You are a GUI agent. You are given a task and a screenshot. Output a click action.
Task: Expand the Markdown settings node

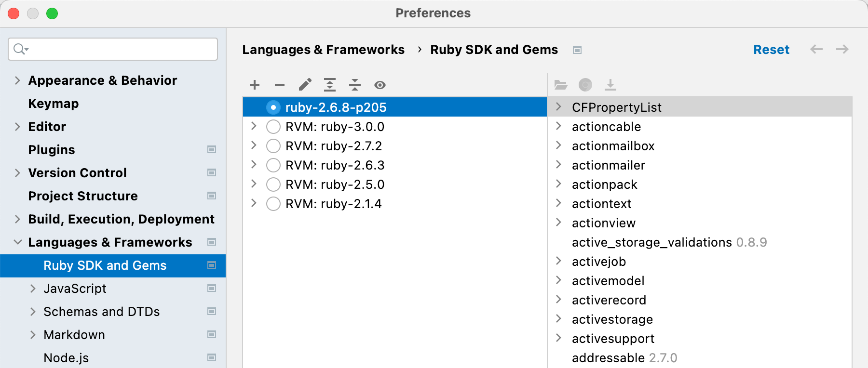coord(33,334)
